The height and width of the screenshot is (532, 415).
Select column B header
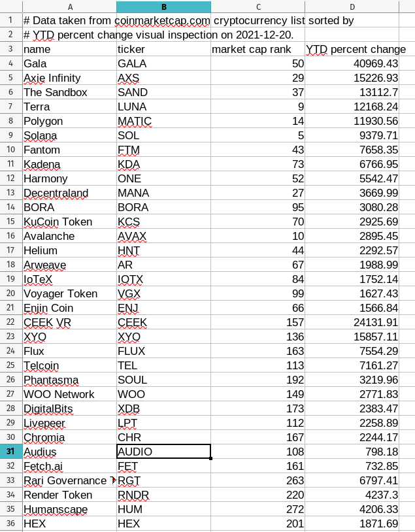(x=163, y=7)
